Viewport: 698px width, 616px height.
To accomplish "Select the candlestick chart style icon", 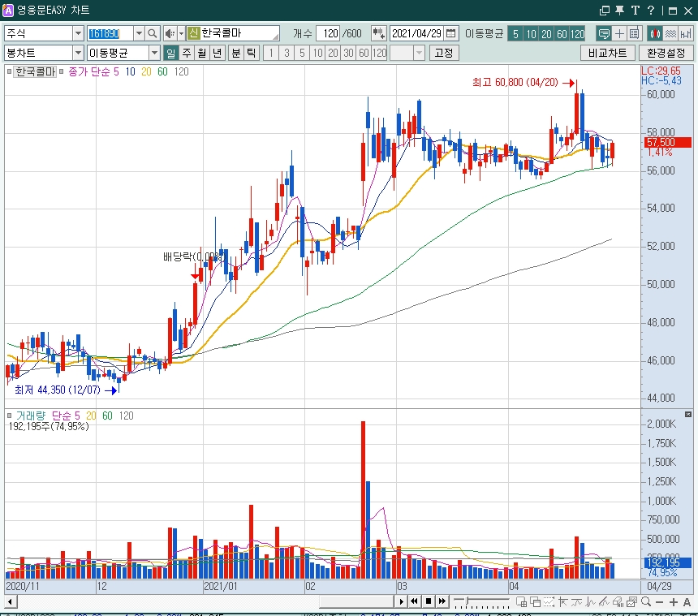I will pyautogui.click(x=655, y=34).
